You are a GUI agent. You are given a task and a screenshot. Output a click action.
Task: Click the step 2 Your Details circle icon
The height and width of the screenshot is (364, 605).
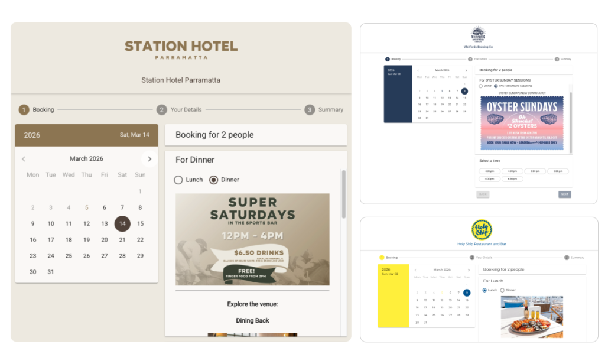click(x=160, y=109)
